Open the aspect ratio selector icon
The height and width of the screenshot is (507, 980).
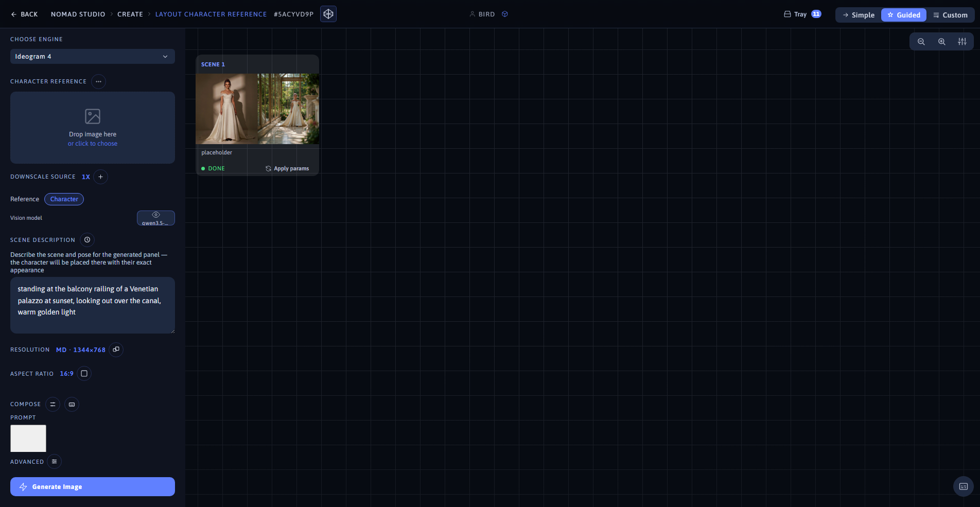(84, 374)
